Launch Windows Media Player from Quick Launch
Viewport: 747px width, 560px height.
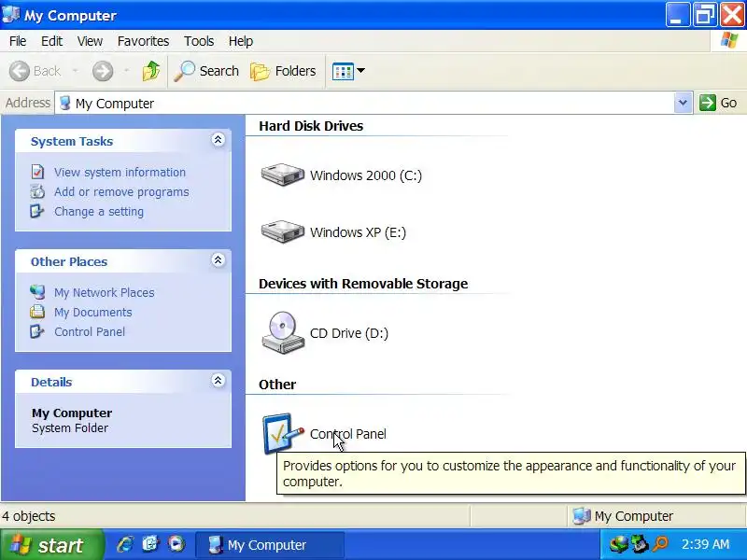pyautogui.click(x=176, y=544)
